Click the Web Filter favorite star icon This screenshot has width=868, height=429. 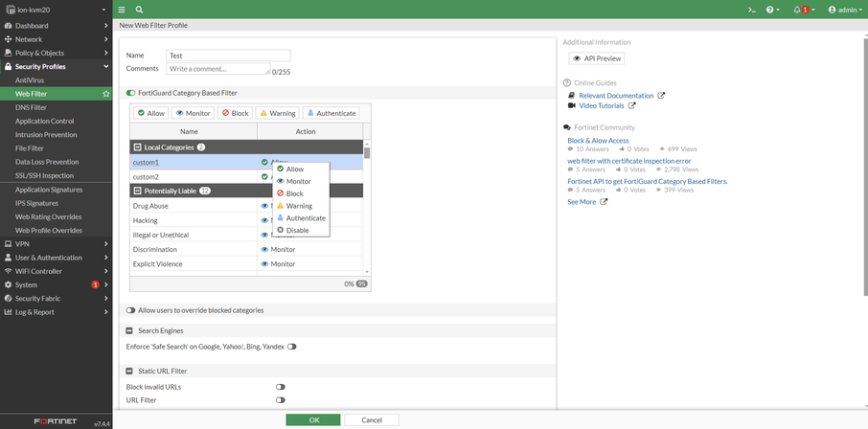click(x=105, y=94)
